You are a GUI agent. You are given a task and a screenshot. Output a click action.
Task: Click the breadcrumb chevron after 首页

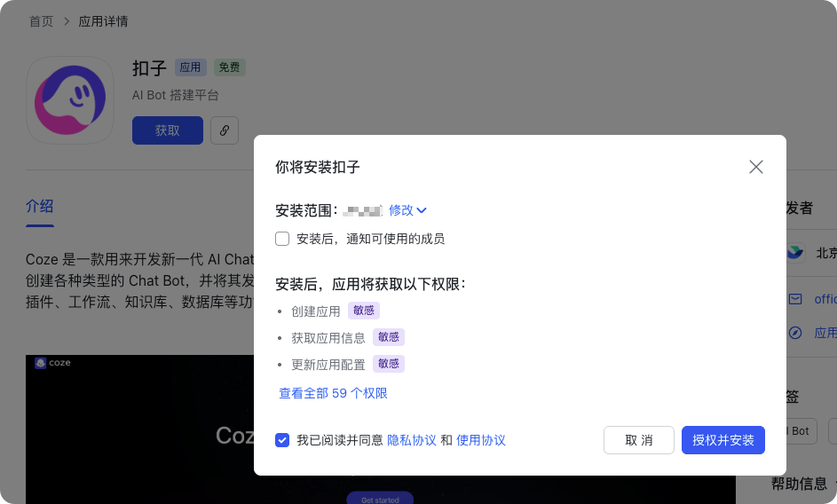coord(67,21)
